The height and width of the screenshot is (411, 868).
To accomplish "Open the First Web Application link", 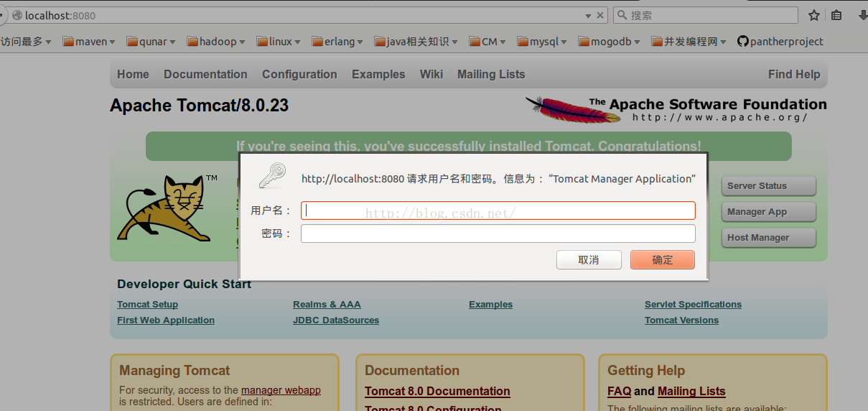I will (x=166, y=320).
